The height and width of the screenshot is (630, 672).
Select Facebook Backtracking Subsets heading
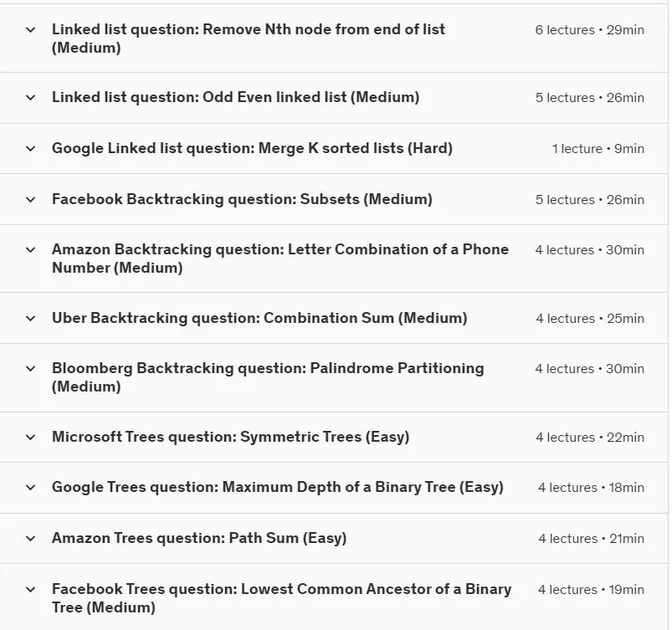[242, 199]
